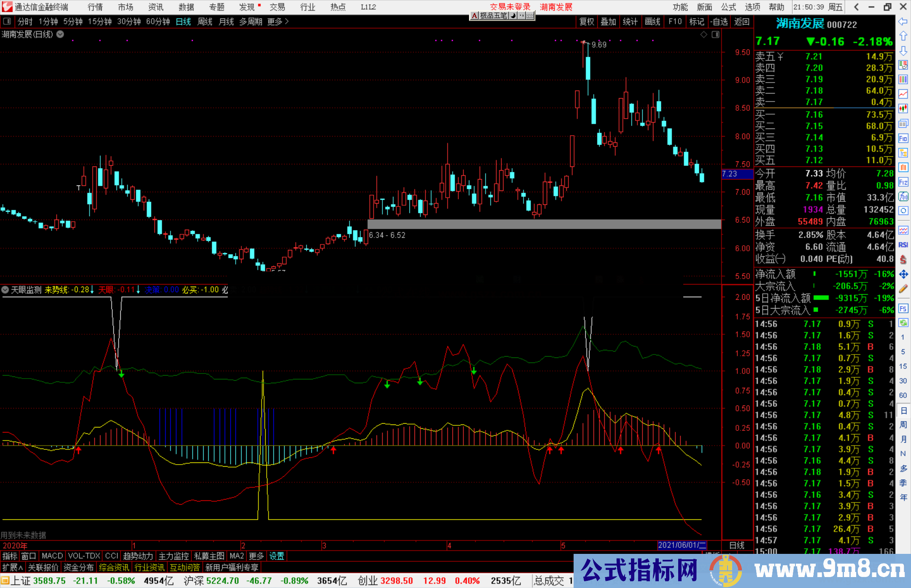The width and height of the screenshot is (911, 588).
Task: Open the f(x) formula manager icon
Action: tap(903, 196)
